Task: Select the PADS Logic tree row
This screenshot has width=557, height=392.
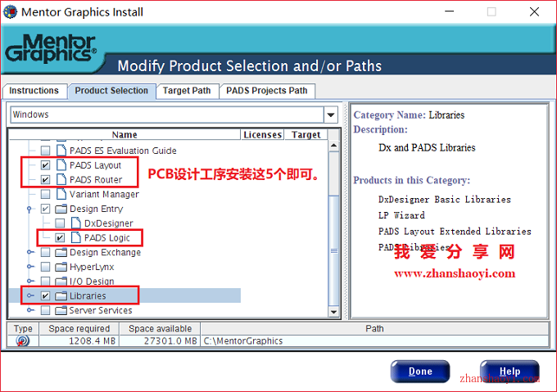Action: [x=107, y=238]
